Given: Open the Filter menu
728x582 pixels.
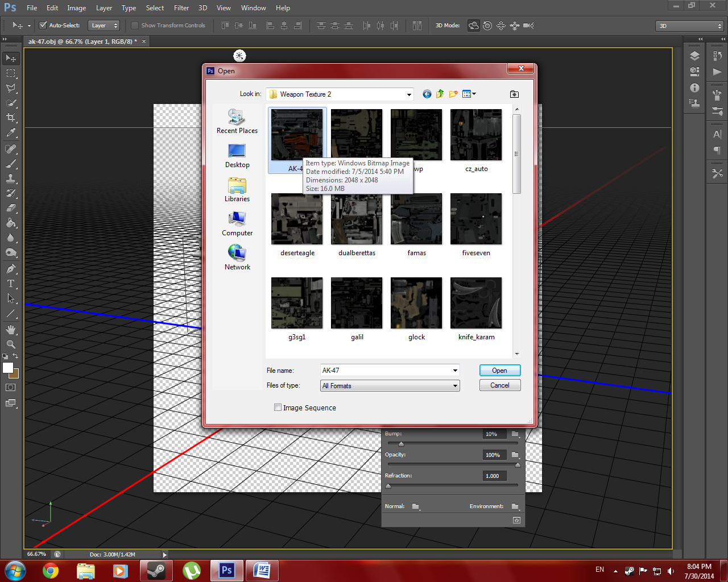Looking at the screenshot, I should [x=181, y=8].
